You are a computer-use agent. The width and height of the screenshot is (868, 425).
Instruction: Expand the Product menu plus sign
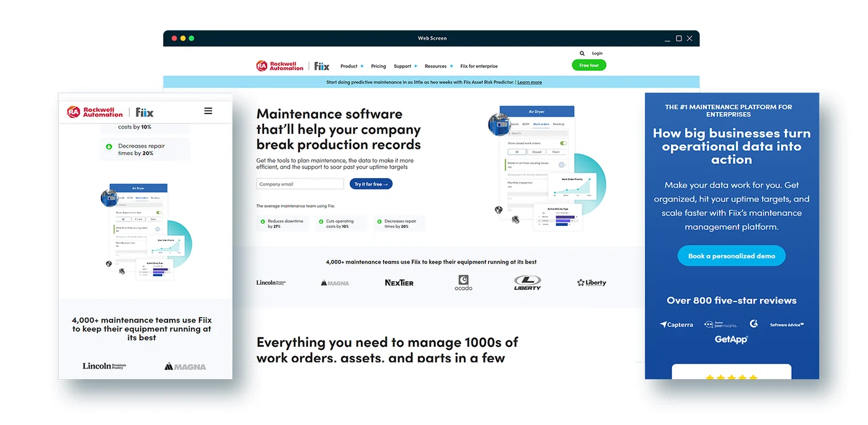(x=362, y=66)
